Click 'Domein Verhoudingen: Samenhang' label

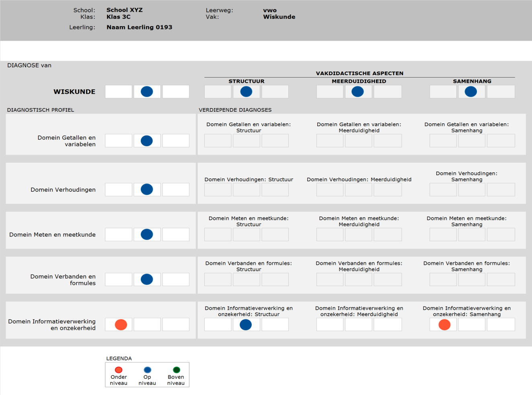[x=466, y=176]
